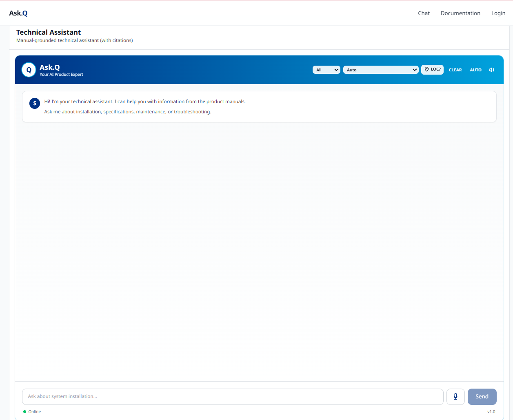Viewport: 513px width, 420px height.
Task: Click the Ask.Q logo in top navigation
Action: pos(18,13)
